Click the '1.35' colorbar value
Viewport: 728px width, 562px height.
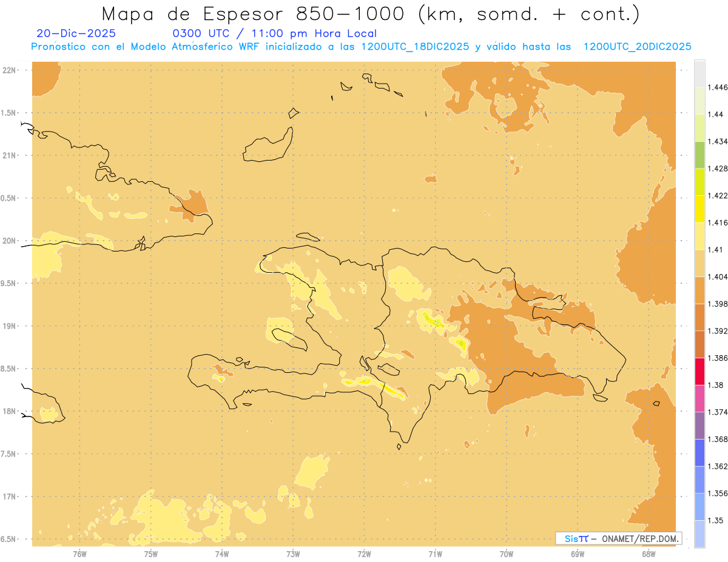pyautogui.click(x=715, y=521)
